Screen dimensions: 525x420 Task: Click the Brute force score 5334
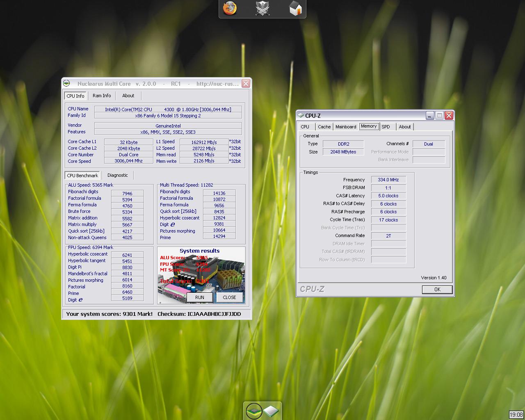[x=128, y=212]
